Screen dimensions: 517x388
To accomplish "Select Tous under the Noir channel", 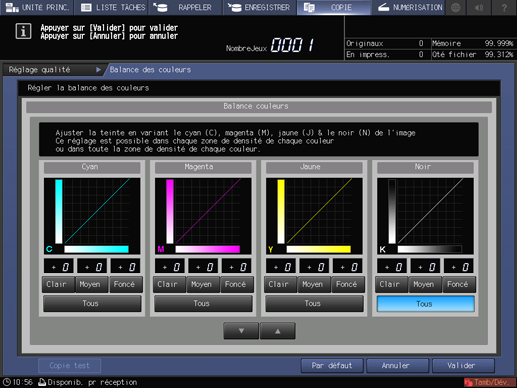I will point(425,304).
